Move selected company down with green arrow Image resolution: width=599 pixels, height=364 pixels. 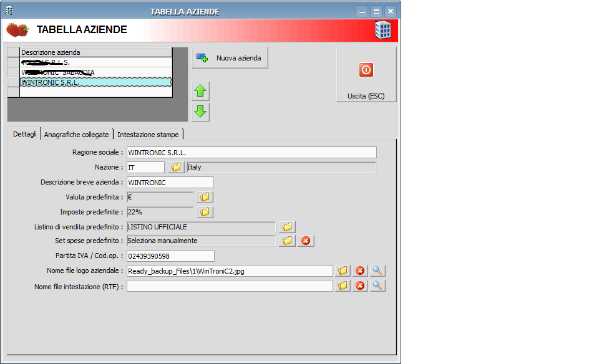(200, 112)
